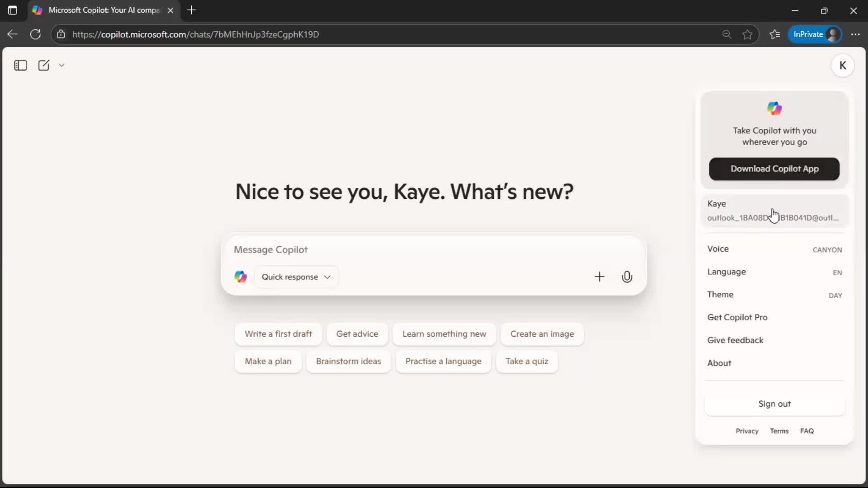Select the Microsoft Copilot browser tab
Image resolution: width=868 pixels, height=488 pixels.
[104, 10]
